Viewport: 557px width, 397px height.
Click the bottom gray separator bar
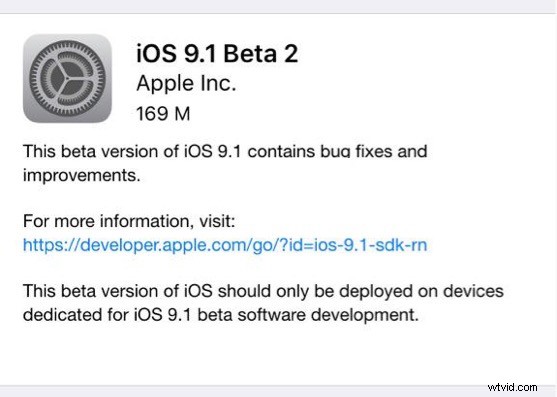click(x=278, y=391)
